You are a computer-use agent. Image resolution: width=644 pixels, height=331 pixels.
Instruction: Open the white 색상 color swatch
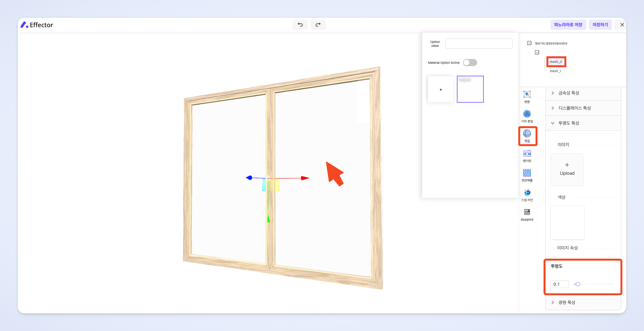pyautogui.click(x=567, y=223)
